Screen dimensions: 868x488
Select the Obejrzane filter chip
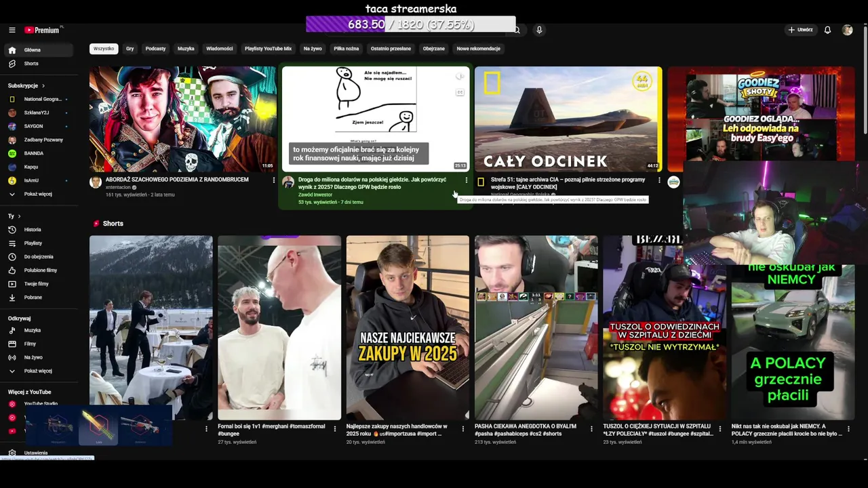pyautogui.click(x=434, y=49)
